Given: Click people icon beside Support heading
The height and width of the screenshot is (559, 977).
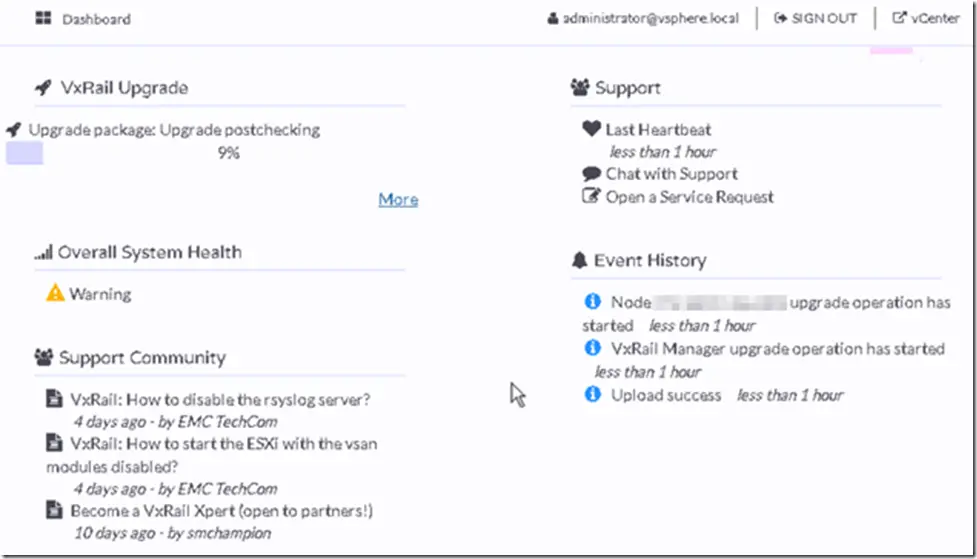Looking at the screenshot, I should pos(579,87).
